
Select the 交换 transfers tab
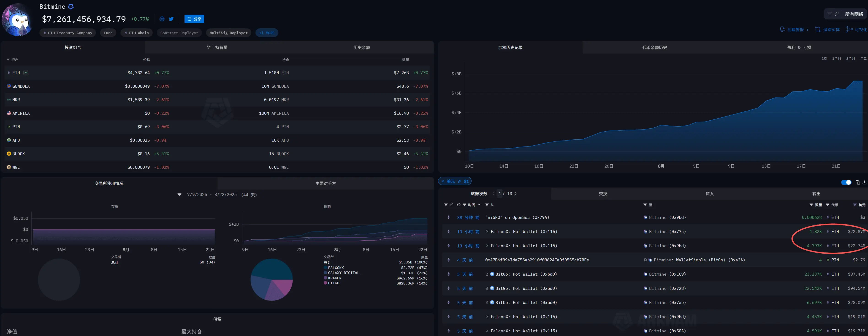point(603,194)
